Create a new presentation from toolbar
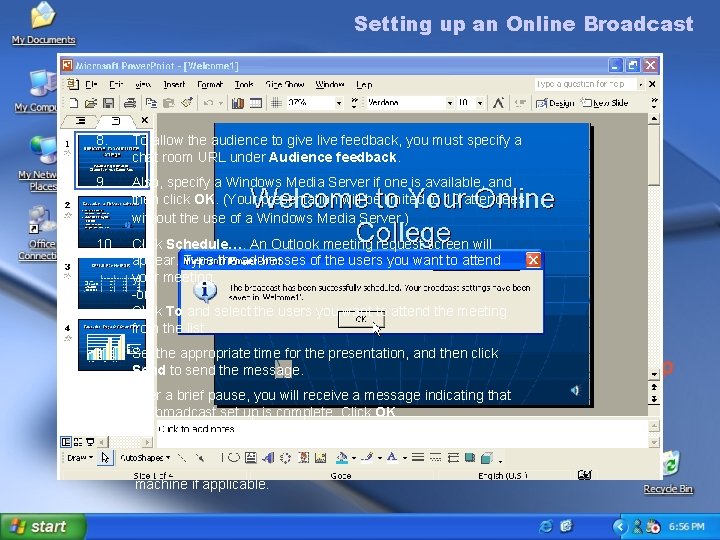Image resolution: width=720 pixels, height=540 pixels. pos(73,103)
